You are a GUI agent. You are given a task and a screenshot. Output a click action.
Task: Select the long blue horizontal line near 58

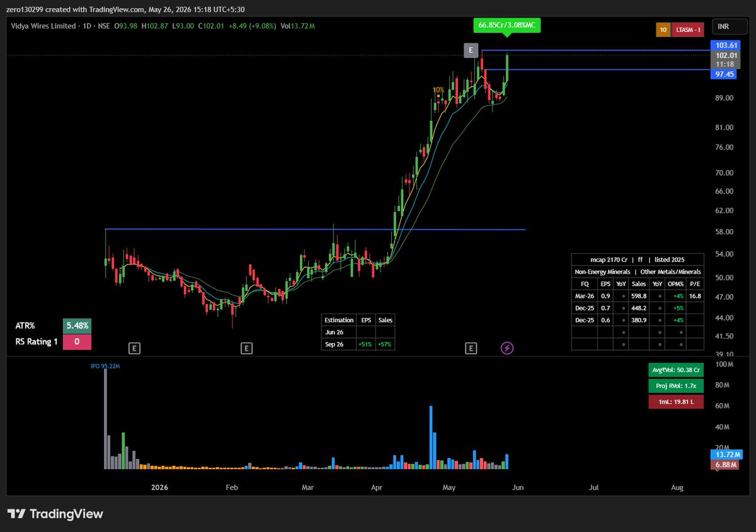[315, 229]
